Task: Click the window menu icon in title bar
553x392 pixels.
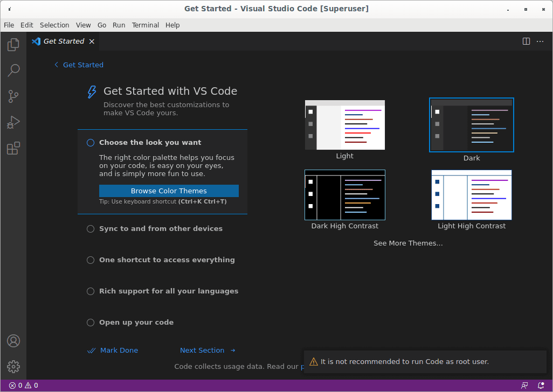Action: coord(10,9)
